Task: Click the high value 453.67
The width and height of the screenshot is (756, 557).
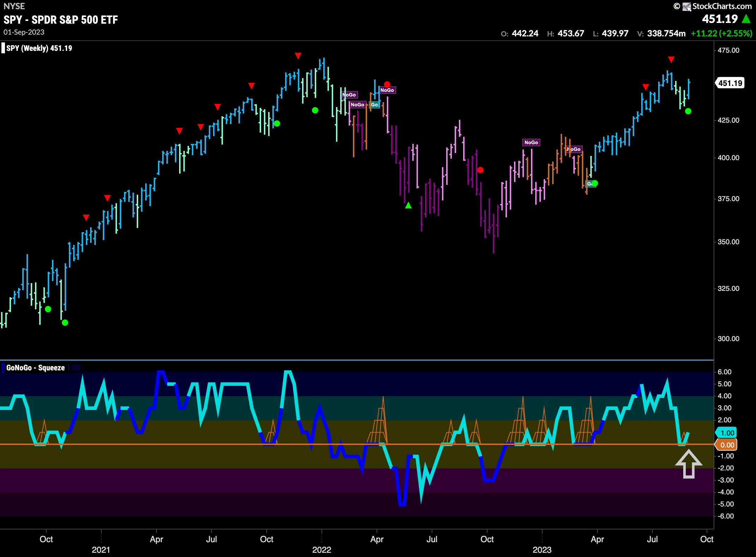Action: pos(571,34)
